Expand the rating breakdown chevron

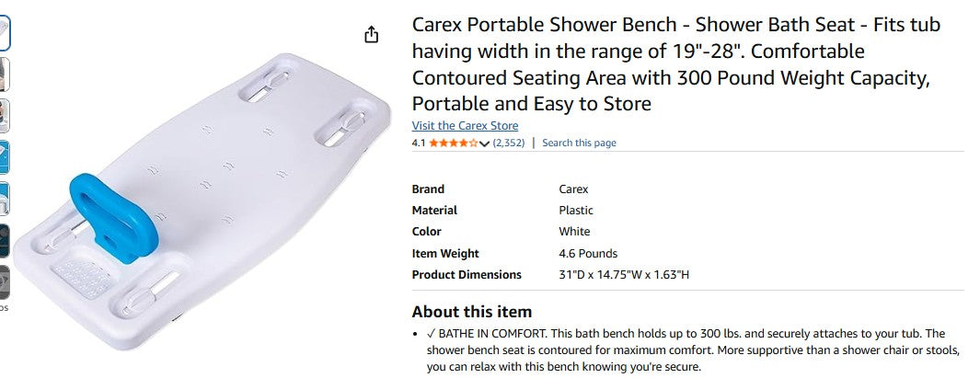pyautogui.click(x=485, y=143)
